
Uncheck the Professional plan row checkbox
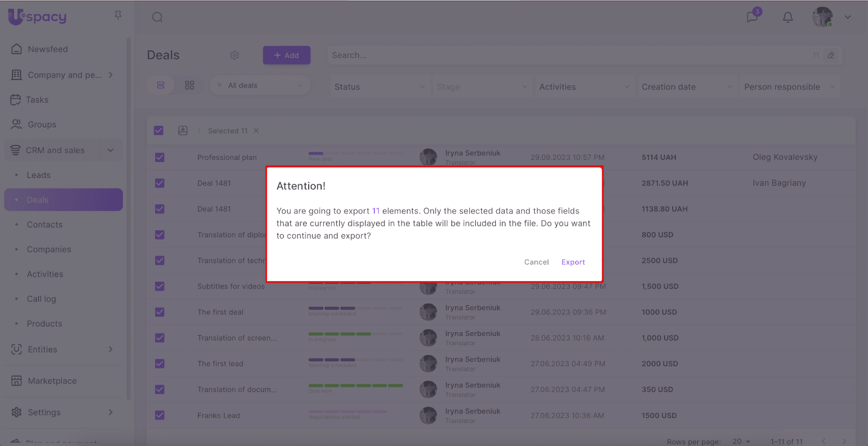(159, 157)
